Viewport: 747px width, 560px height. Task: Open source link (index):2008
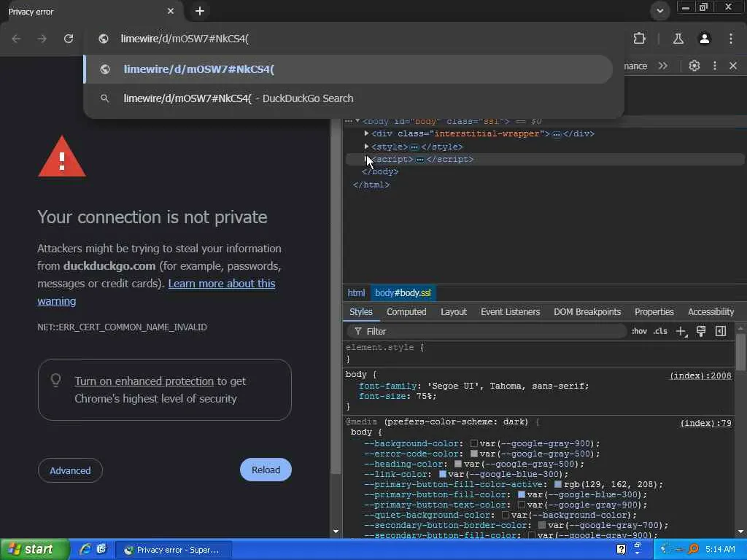pyautogui.click(x=700, y=376)
